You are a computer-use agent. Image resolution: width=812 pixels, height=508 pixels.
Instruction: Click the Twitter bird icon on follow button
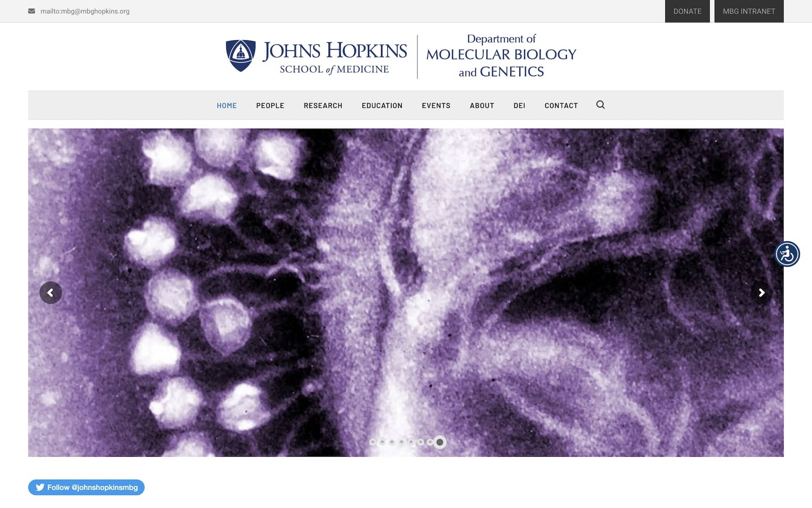(41, 487)
